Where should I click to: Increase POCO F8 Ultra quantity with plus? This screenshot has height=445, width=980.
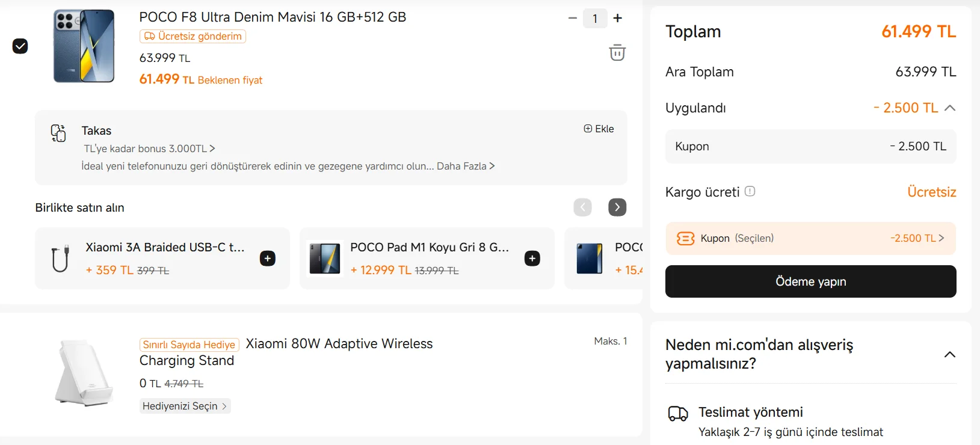click(618, 18)
